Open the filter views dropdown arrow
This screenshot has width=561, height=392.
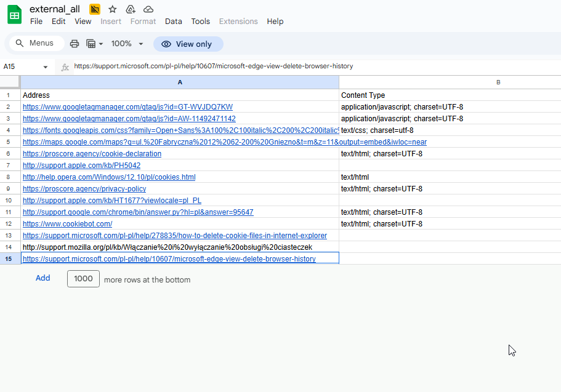click(101, 44)
